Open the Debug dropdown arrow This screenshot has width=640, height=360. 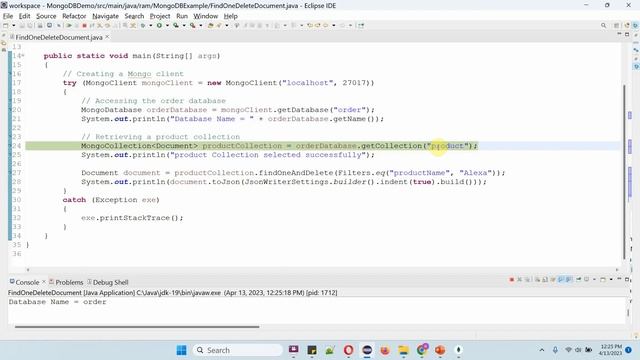coord(150,25)
